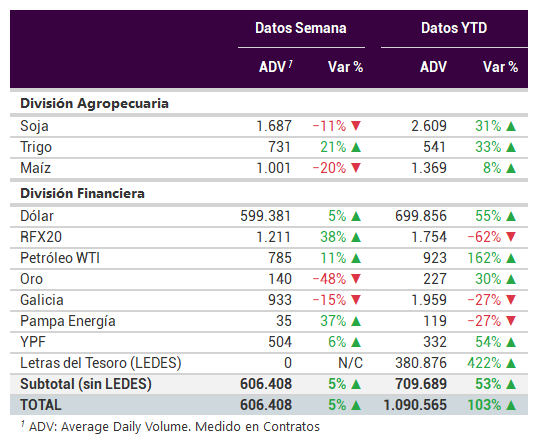Click the ADV footnote superscript in weekly header

tap(290, 64)
